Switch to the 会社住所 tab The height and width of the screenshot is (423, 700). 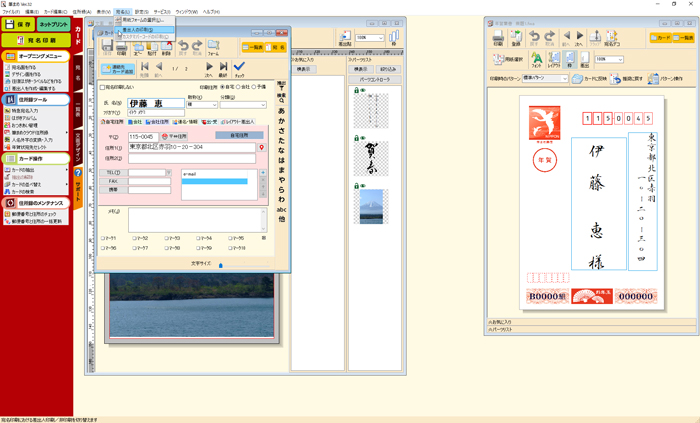[155, 120]
